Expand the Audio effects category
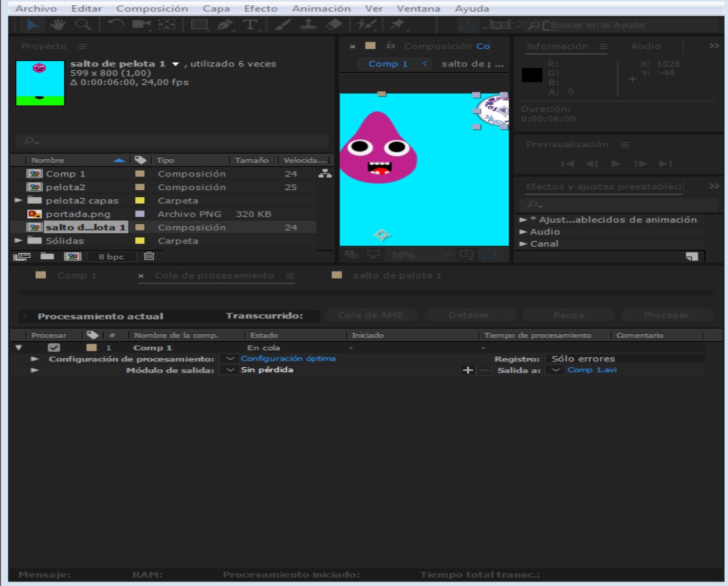728x586 pixels. [x=524, y=231]
